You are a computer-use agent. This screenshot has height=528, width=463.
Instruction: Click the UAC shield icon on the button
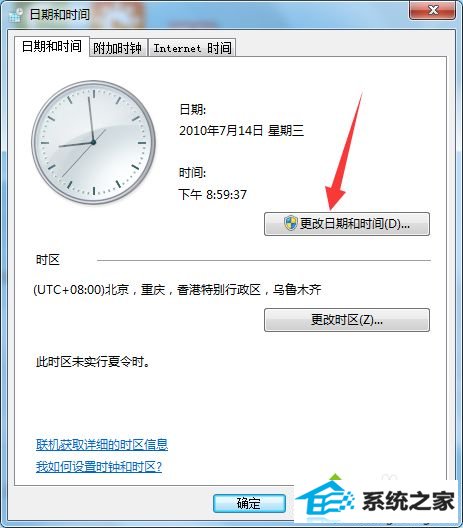(x=290, y=224)
